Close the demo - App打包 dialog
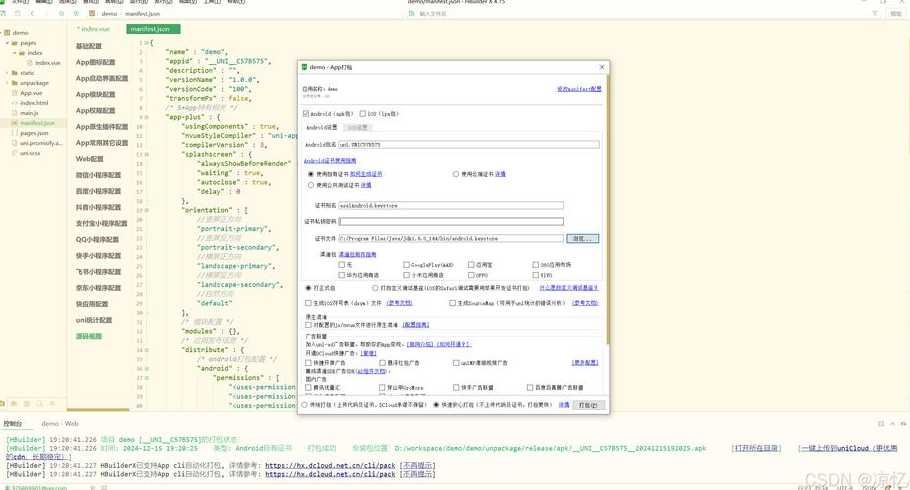Screen dimensions: 910x490 click(602, 67)
